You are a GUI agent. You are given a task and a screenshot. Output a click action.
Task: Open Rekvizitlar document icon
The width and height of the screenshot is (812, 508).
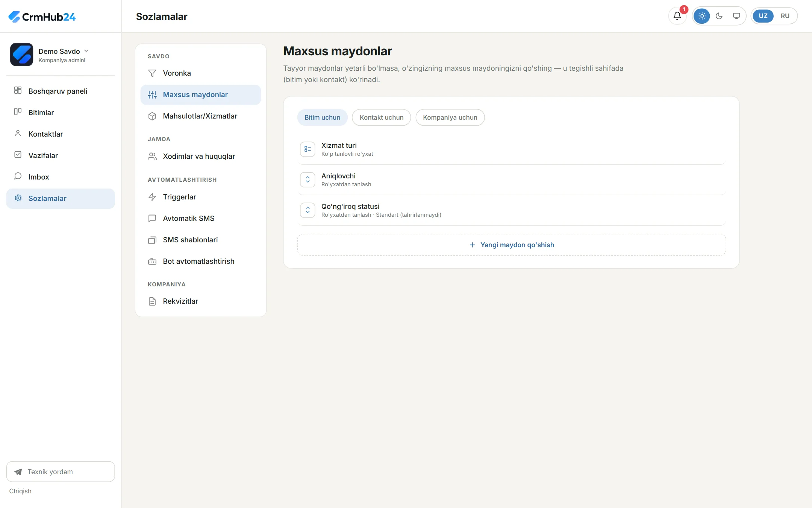tap(152, 301)
